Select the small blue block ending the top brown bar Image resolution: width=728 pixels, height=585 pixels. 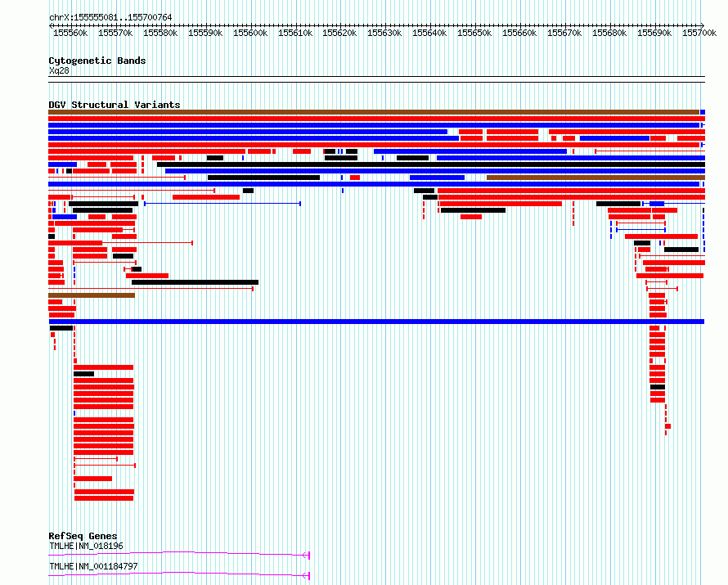click(x=703, y=112)
